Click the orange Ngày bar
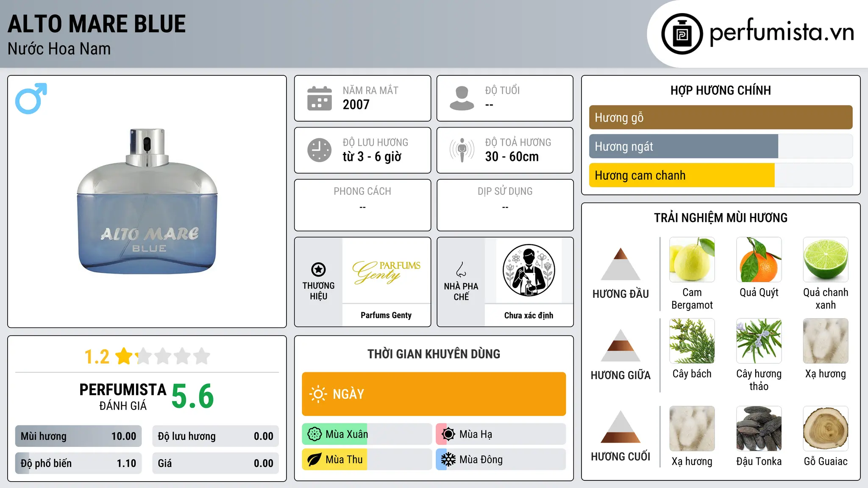Viewport: 868px width, 488px height. [x=434, y=394]
